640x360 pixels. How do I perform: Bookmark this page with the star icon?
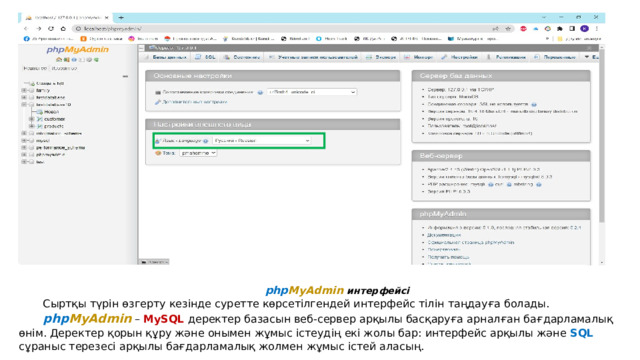508,29
